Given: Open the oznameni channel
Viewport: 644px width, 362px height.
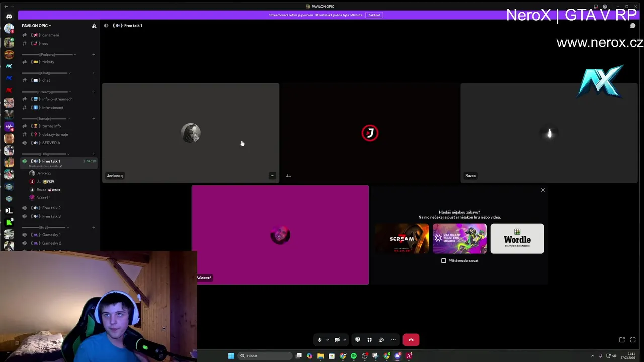Looking at the screenshot, I should pos(59,35).
